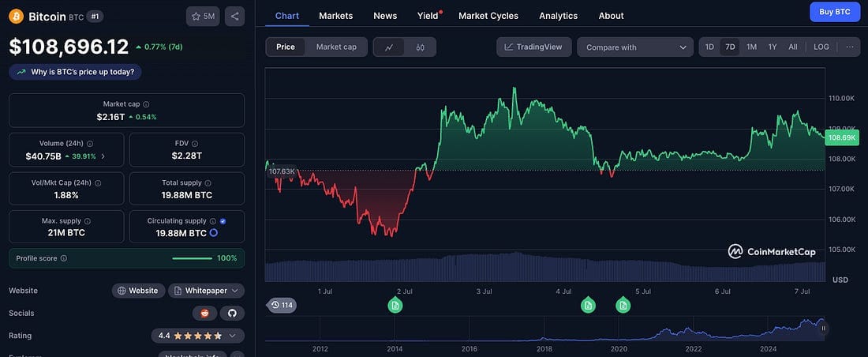The image size is (868, 357).
Task: Go to the Market Cycles tab
Action: tap(488, 16)
